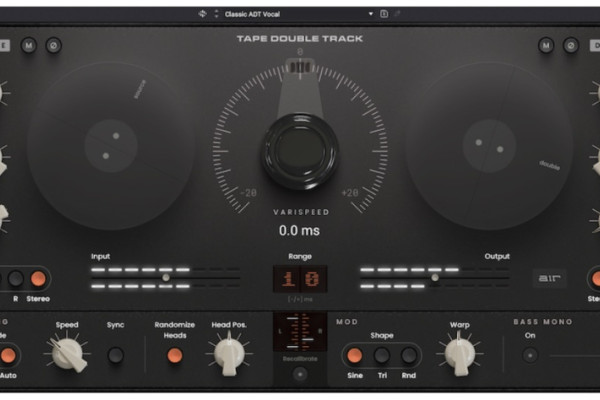This screenshot has height=400, width=600.
Task: Click the central Varispeed knob
Action: click(x=300, y=151)
